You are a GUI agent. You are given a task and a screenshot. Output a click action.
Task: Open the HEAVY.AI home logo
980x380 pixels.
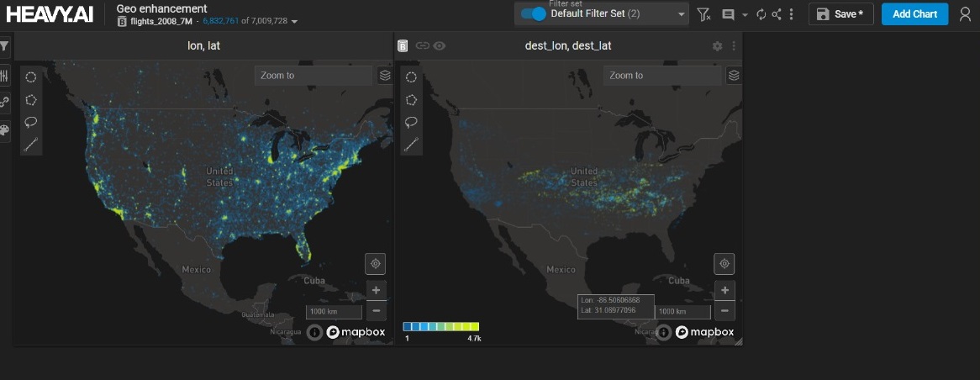click(x=50, y=14)
